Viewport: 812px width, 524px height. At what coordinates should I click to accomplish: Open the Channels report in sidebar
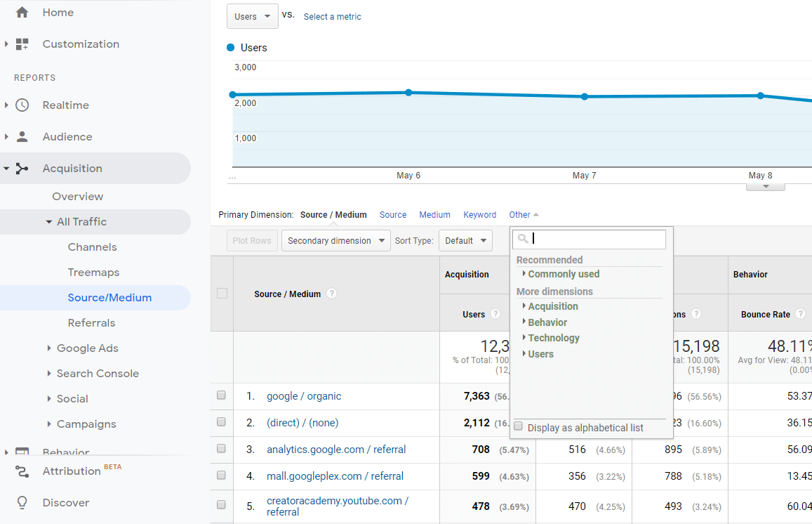coord(92,247)
